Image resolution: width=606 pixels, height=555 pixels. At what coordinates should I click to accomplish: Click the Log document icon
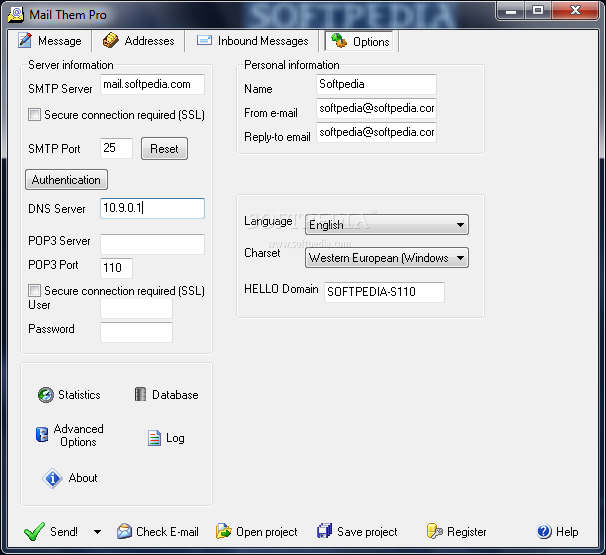(x=154, y=438)
